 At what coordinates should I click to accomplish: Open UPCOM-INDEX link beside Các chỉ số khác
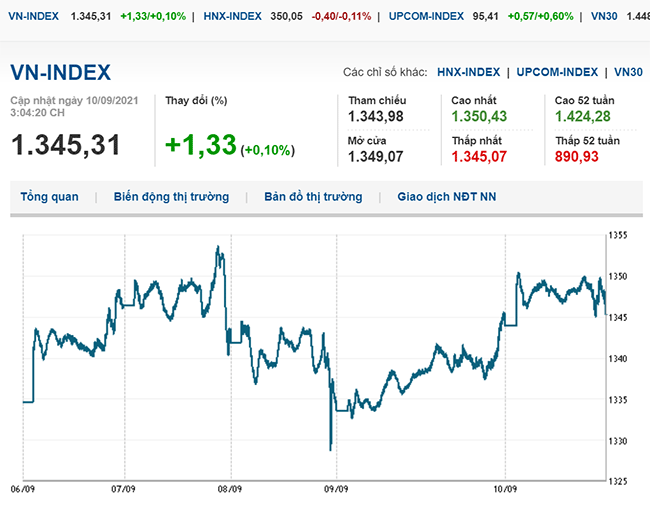558,72
